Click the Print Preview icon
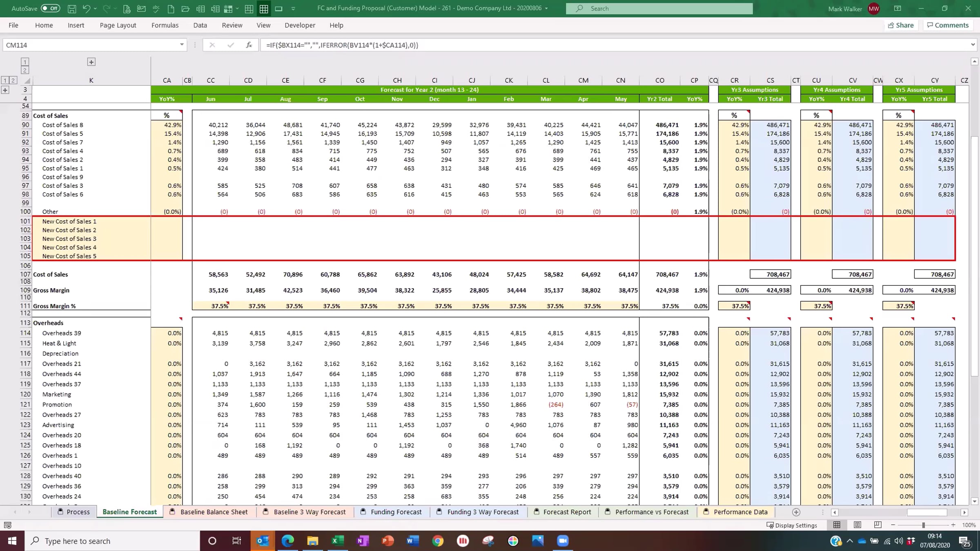The image size is (980, 551). tap(127, 9)
